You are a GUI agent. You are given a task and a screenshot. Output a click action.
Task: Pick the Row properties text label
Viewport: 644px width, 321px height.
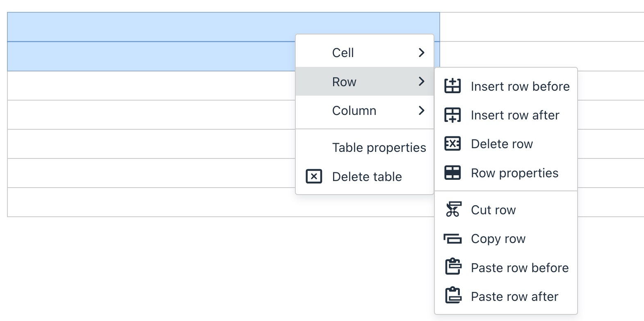(x=514, y=173)
